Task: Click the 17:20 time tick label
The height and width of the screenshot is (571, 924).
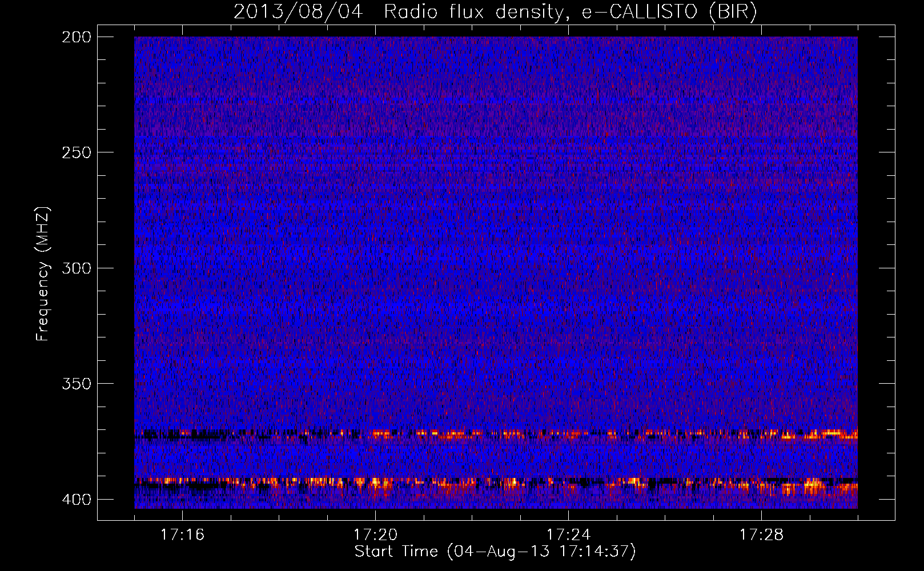Action: pos(375,535)
